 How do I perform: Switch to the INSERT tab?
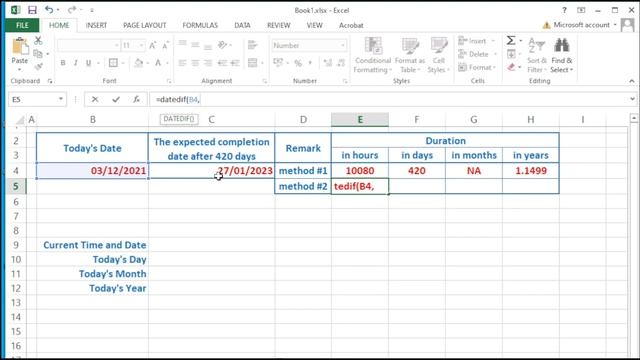click(96, 25)
